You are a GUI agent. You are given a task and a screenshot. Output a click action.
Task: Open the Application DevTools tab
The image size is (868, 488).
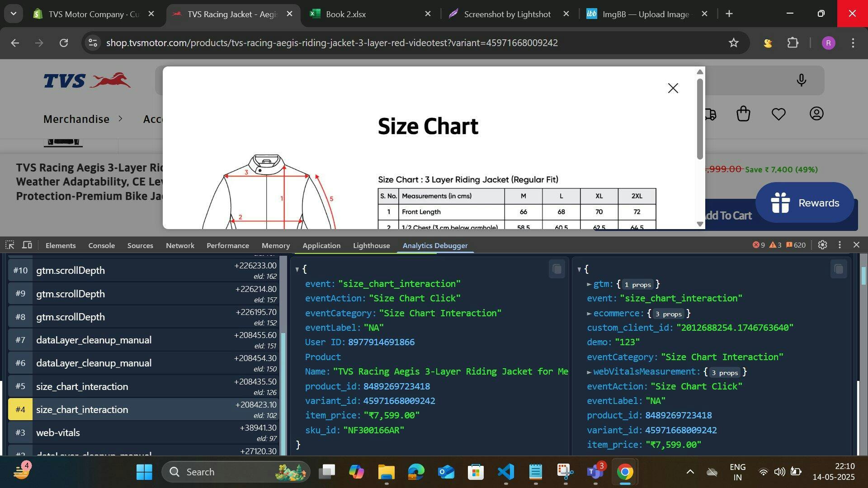(x=321, y=245)
